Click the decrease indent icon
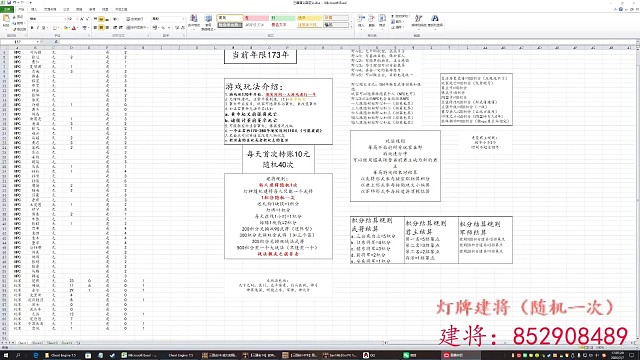This screenshot has width=640, height=360. [115, 28]
